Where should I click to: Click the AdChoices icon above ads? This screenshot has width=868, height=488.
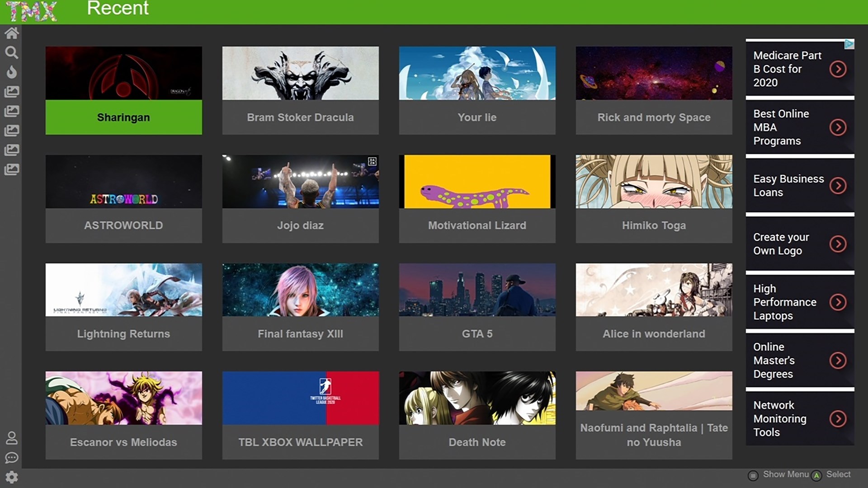pos(849,44)
